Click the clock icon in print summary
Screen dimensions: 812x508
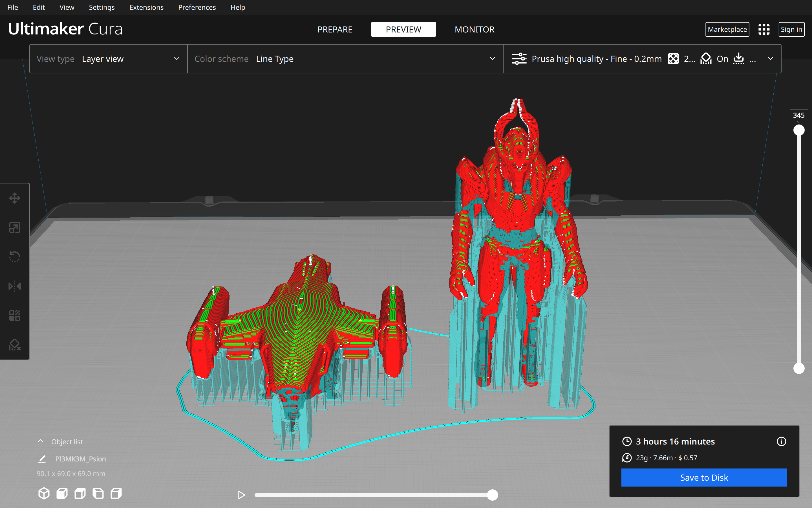pyautogui.click(x=627, y=441)
